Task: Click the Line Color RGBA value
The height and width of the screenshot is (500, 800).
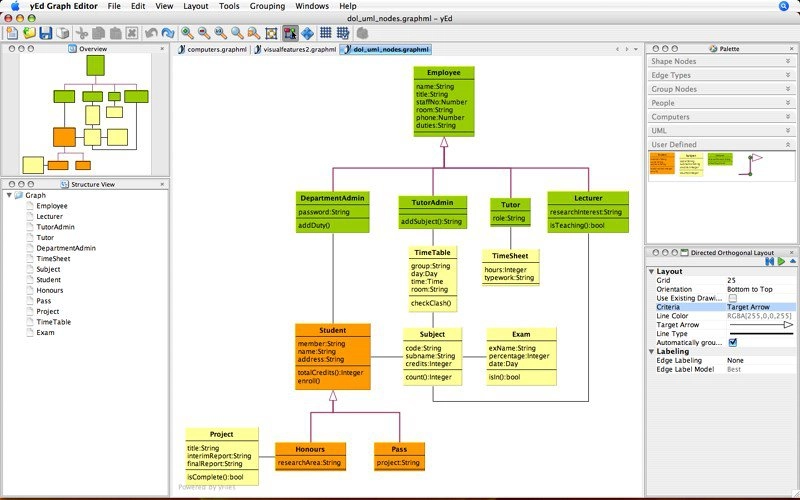Action: pyautogui.click(x=759, y=316)
